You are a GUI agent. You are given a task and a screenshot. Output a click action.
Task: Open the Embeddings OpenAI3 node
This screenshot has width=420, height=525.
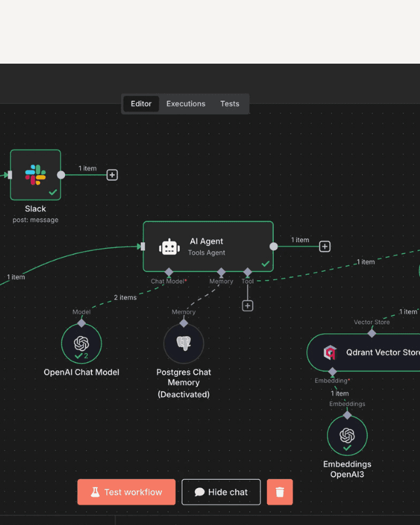pyautogui.click(x=347, y=436)
